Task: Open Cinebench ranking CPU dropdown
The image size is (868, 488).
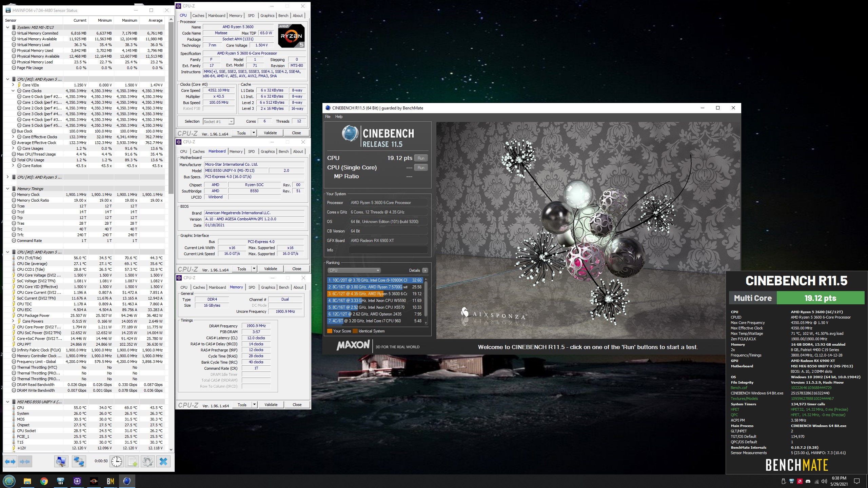Action: 354,270
